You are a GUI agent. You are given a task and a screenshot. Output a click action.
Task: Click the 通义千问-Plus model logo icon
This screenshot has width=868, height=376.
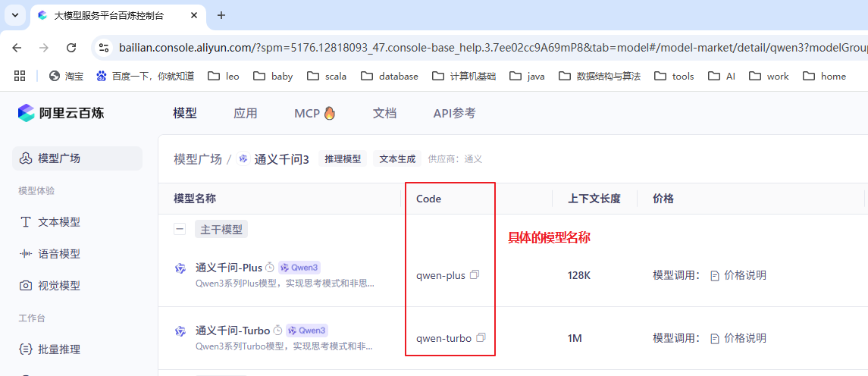point(180,268)
